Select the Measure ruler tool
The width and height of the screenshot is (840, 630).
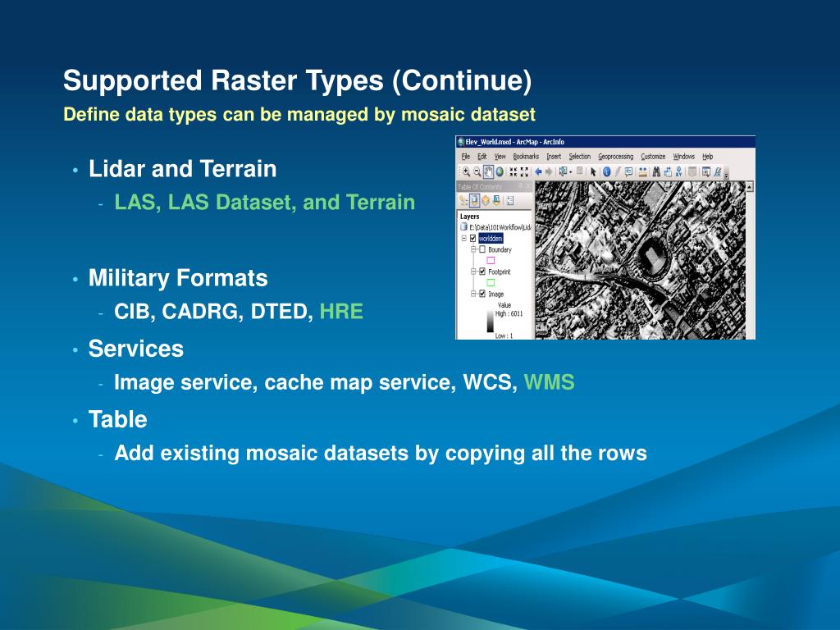[x=643, y=171]
